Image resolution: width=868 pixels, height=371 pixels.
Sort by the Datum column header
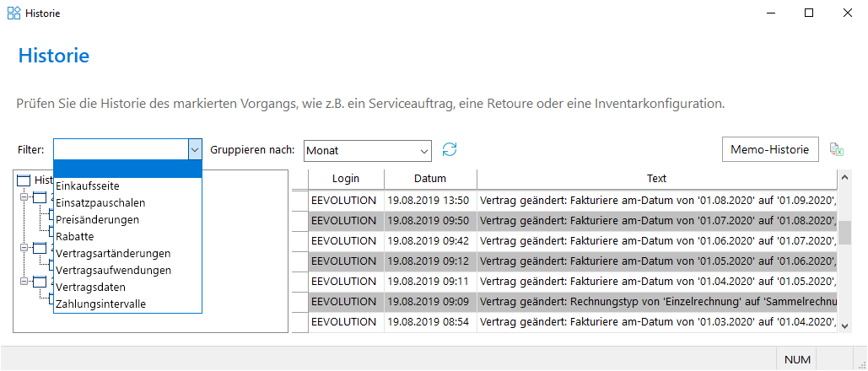pyautogui.click(x=431, y=179)
